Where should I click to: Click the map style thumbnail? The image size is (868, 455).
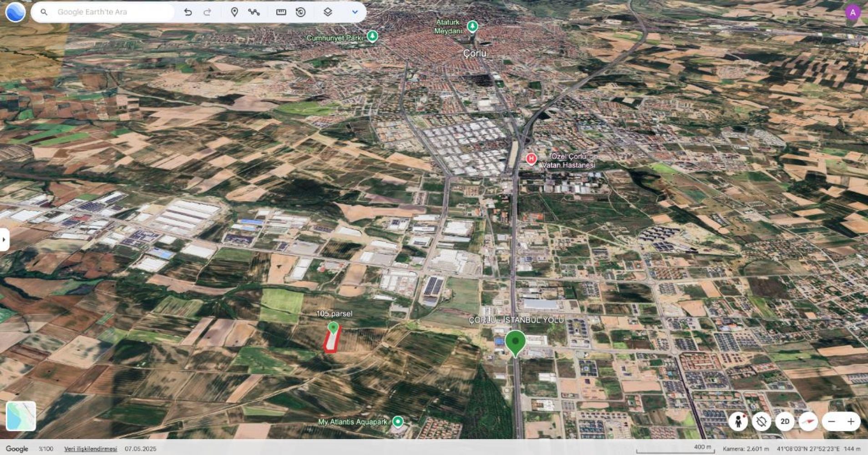coord(21,416)
